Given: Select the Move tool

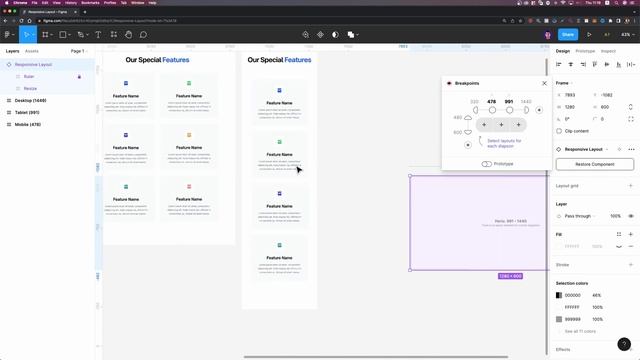Looking at the screenshot, I should 26,35.
